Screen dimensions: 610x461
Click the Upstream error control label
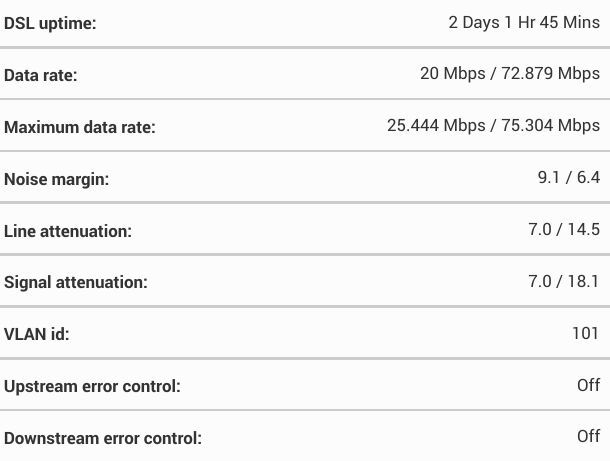pos(92,387)
